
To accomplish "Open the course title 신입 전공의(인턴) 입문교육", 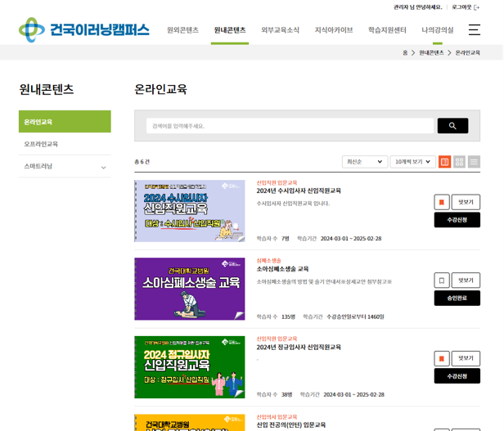I will point(291,425).
